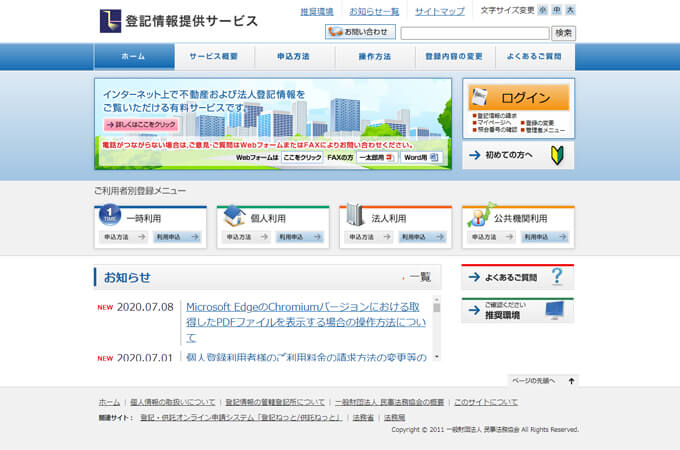Image resolution: width=680 pixels, height=450 pixels.
Task: Open the 法務局 related site link
Action: point(394,417)
